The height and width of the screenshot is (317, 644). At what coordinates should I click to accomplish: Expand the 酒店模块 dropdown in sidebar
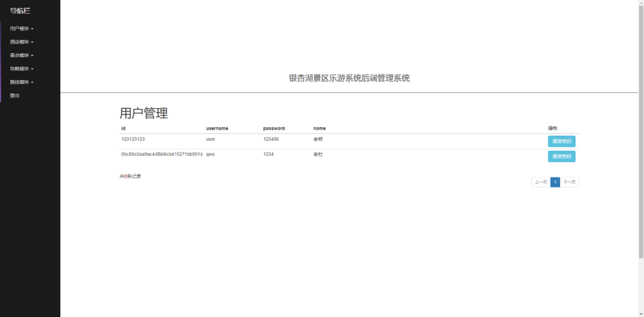[x=22, y=42]
